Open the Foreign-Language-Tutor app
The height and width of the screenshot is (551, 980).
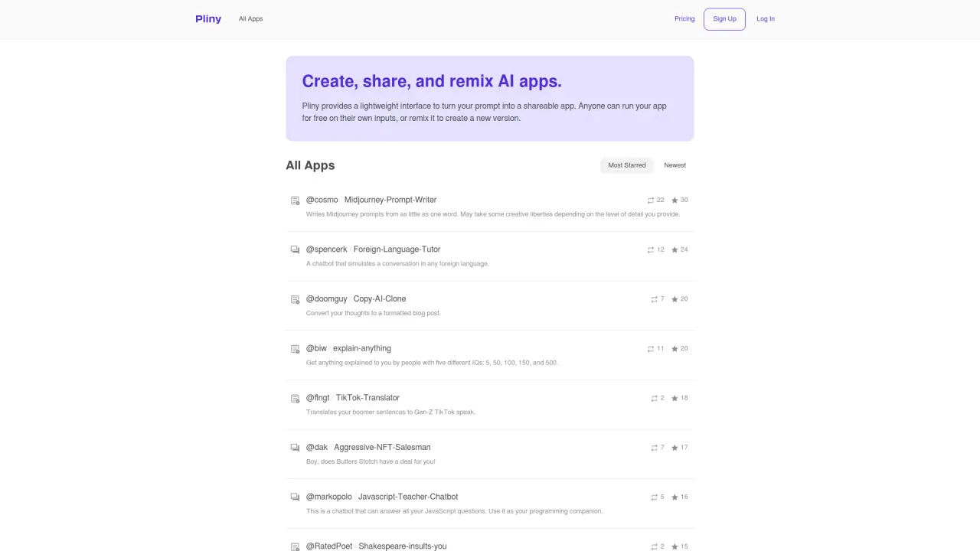click(x=397, y=249)
